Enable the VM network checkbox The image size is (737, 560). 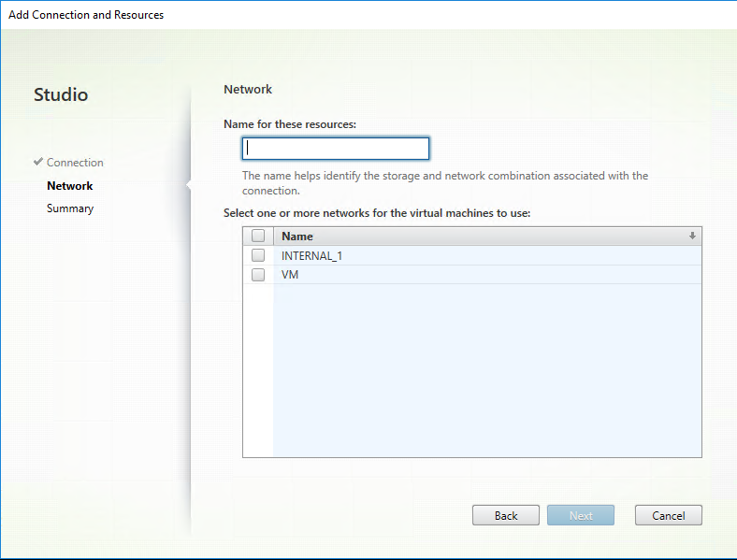(258, 275)
